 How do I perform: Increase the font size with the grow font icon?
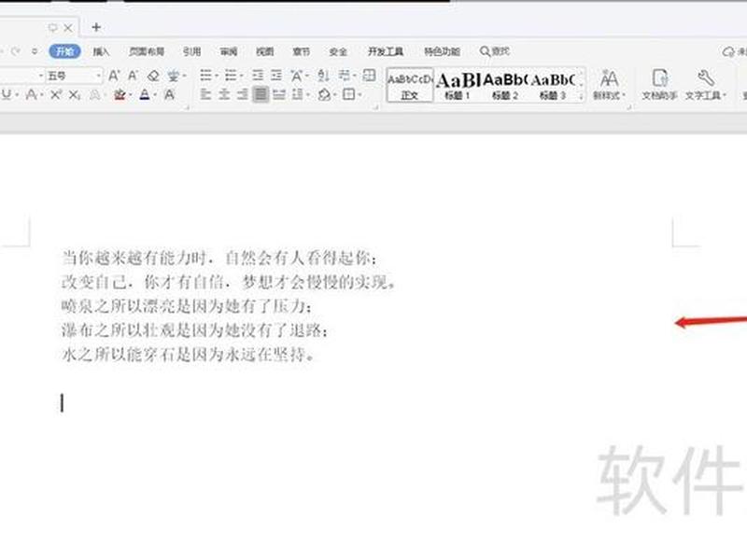tap(114, 76)
